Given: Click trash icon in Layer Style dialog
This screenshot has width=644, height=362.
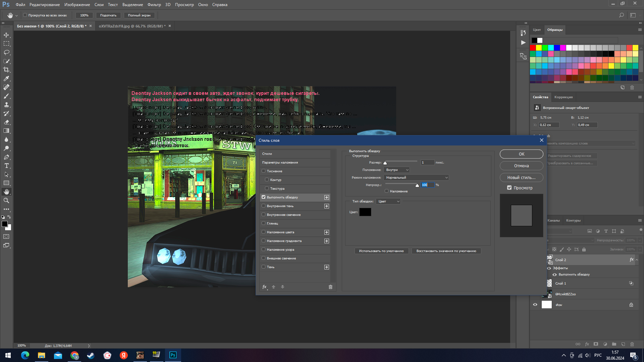Looking at the screenshot, I should point(330,287).
